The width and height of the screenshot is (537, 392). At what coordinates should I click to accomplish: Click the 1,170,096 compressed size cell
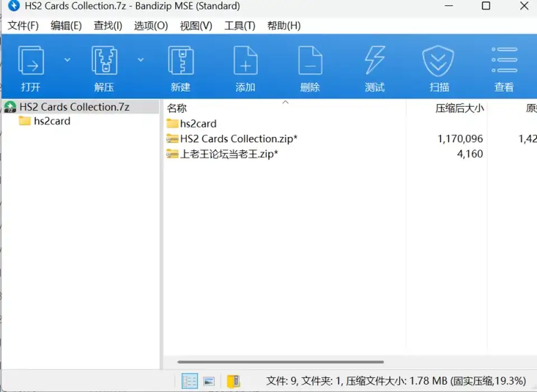(460, 139)
